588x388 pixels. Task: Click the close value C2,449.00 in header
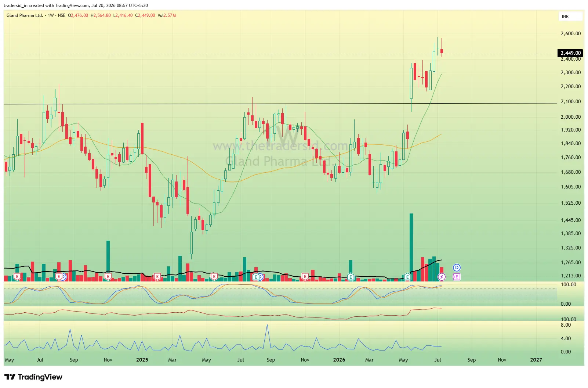point(145,15)
